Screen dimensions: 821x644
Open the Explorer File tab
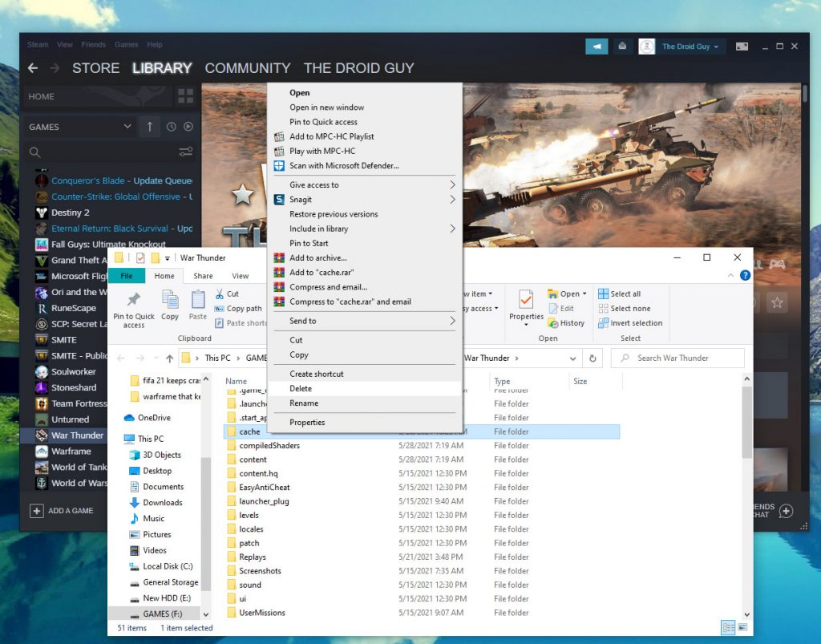[x=127, y=276]
